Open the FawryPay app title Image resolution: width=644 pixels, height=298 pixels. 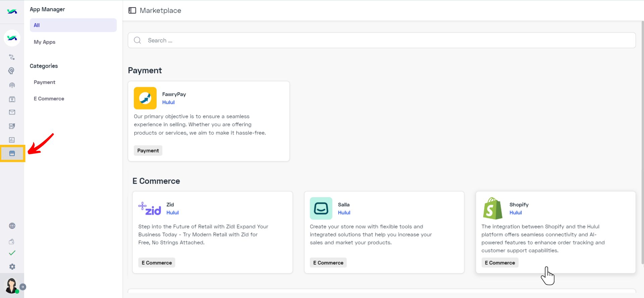click(x=174, y=94)
